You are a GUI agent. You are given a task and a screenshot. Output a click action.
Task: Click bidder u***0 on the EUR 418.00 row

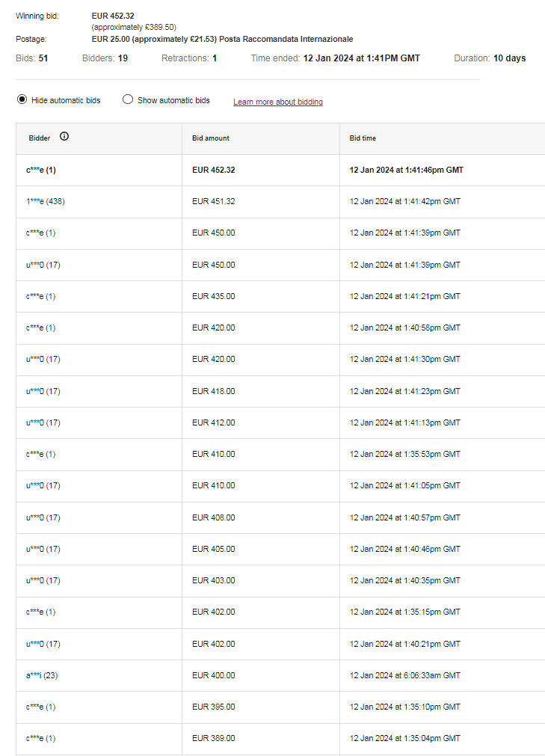[43, 391]
